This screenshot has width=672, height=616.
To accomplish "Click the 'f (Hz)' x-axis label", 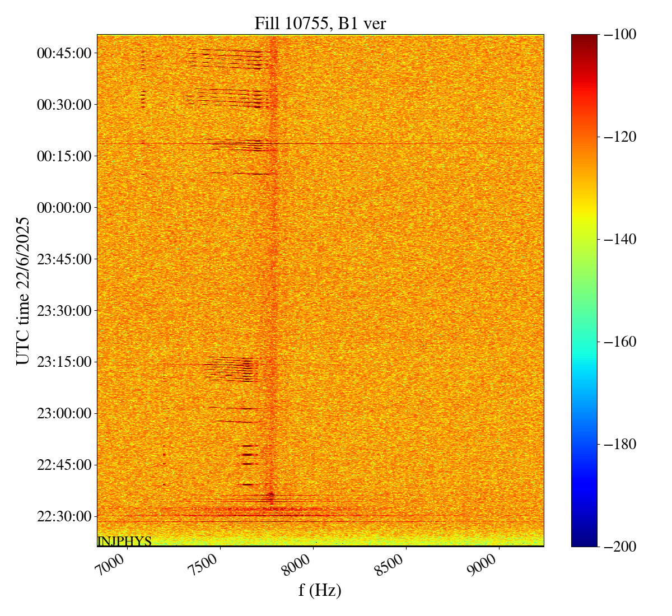I will coord(320,590).
